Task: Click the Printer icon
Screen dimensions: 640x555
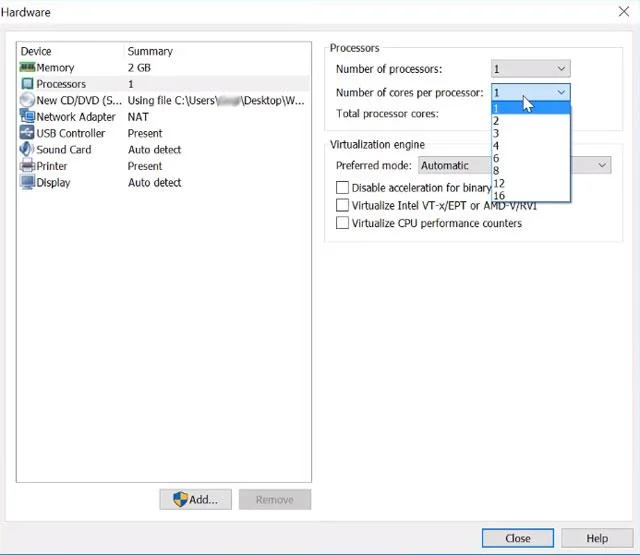Action: click(27, 166)
